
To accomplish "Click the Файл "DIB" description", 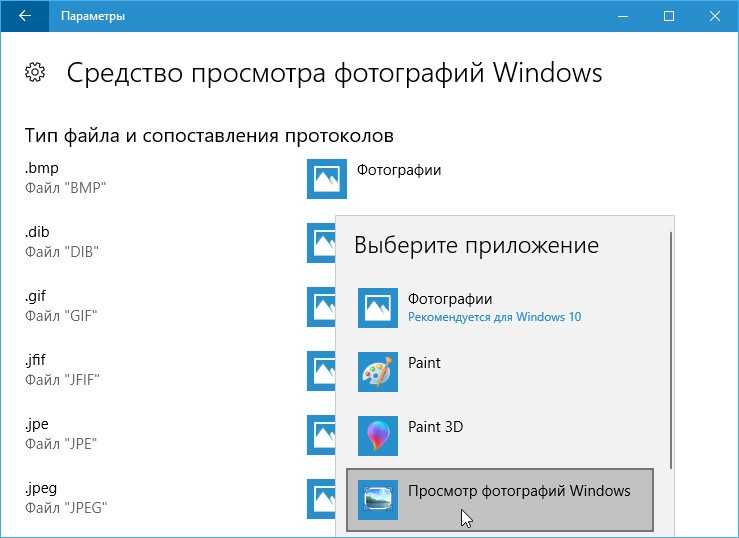I will (x=62, y=252).
